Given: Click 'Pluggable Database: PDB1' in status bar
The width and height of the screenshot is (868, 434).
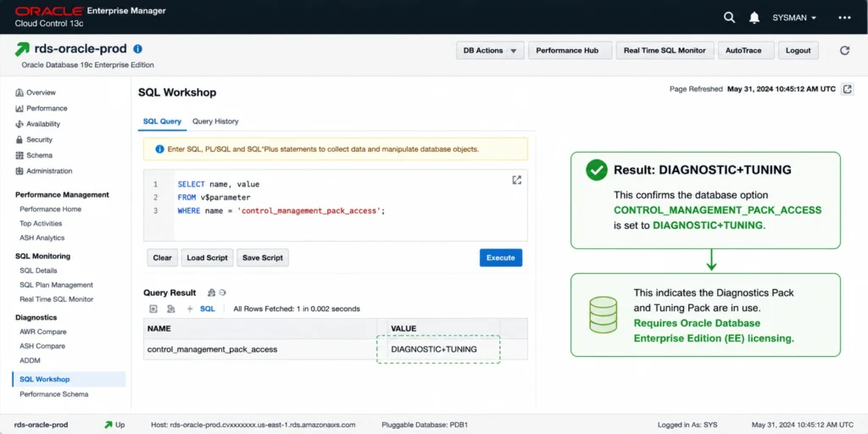Looking at the screenshot, I should (x=426, y=425).
